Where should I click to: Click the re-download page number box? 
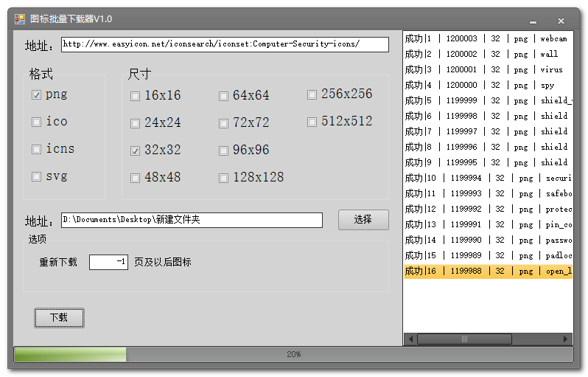click(x=108, y=262)
